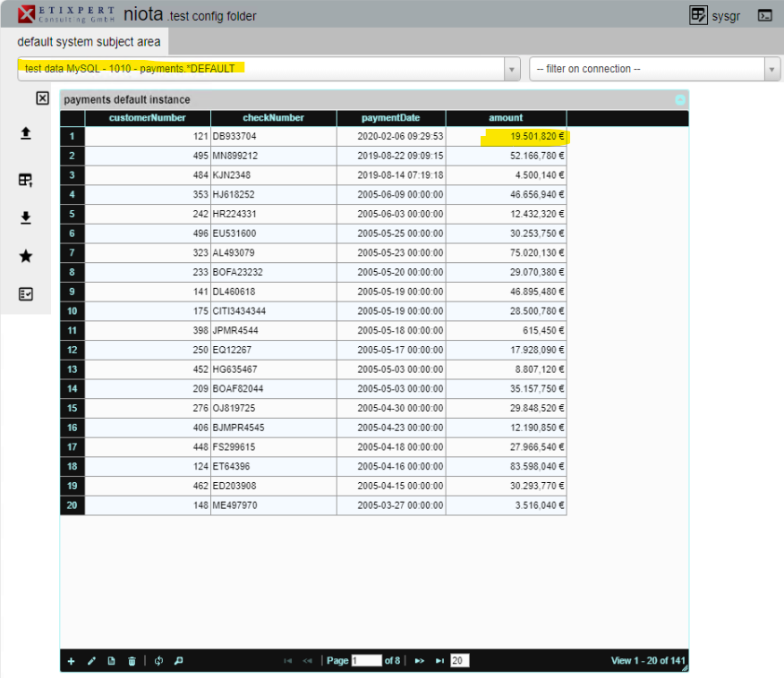Viewport: 784px width, 678px height.
Task: Expand the filter on connection dropdown
Action: (772, 69)
